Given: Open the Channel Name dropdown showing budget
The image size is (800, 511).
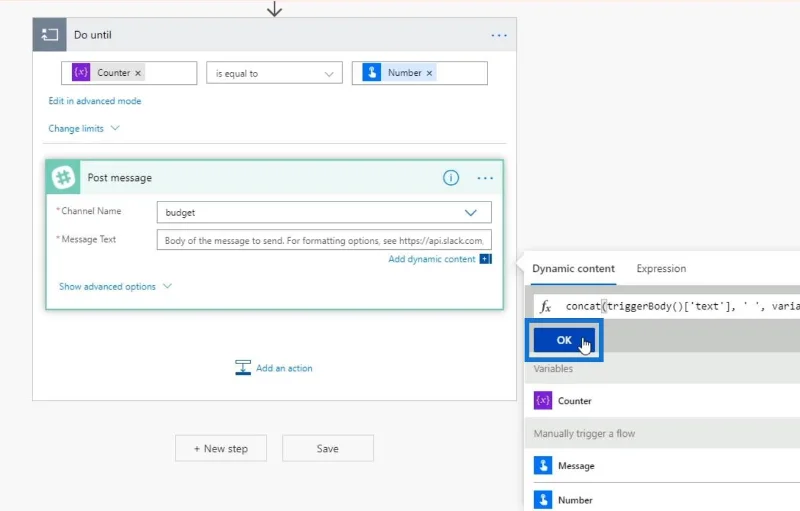Looking at the screenshot, I should point(324,212).
